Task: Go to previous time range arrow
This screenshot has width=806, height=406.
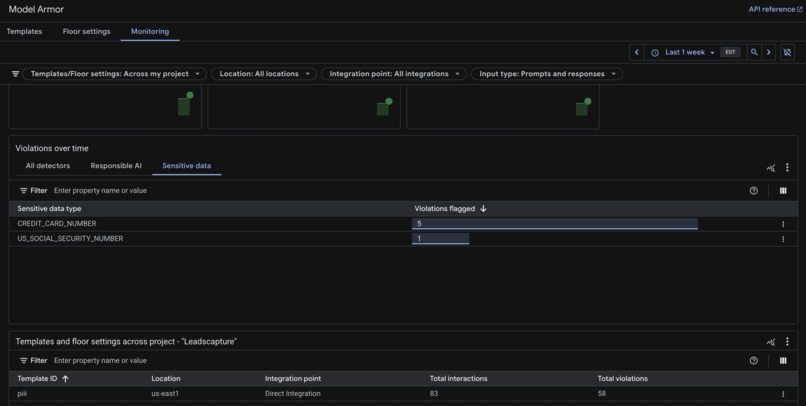Action: pos(636,52)
